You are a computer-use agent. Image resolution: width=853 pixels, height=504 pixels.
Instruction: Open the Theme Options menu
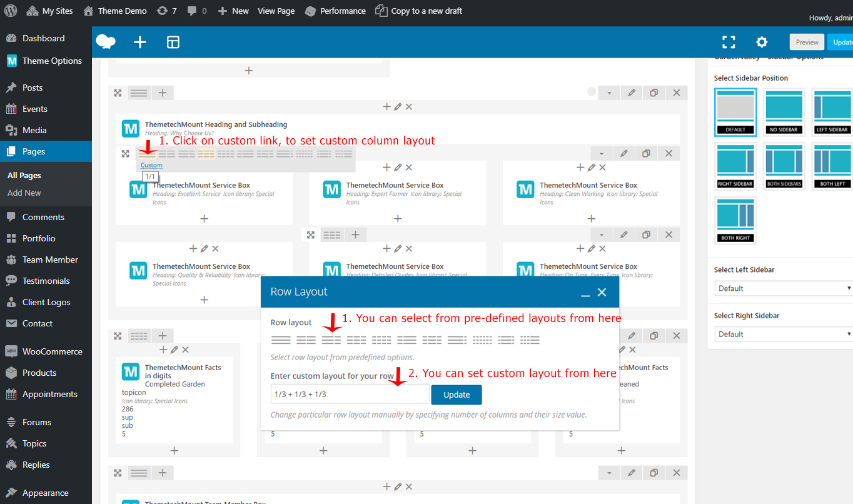click(52, 61)
